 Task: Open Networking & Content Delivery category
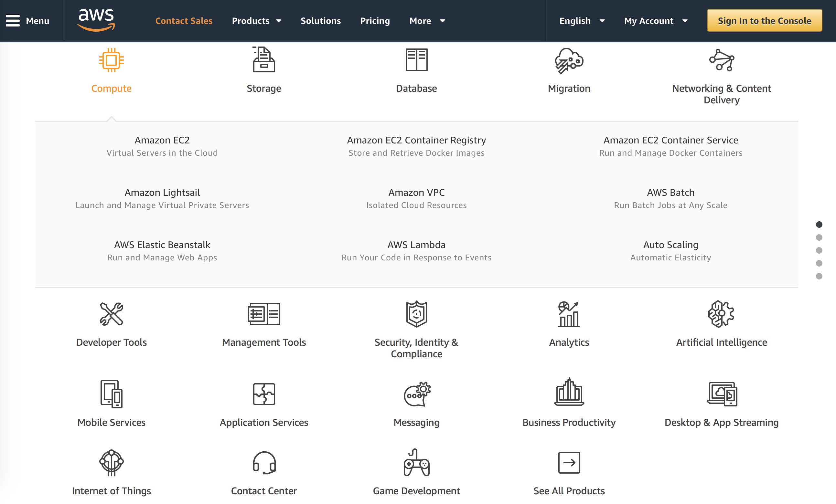721,61
